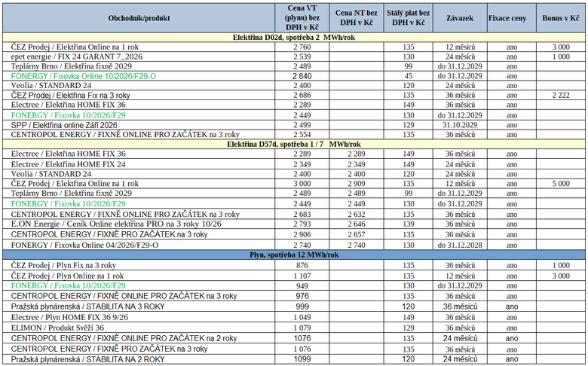Viewport: 588px width, 366px height.
Task: Select the Cena NT bez DPH header
Action: coord(357,18)
